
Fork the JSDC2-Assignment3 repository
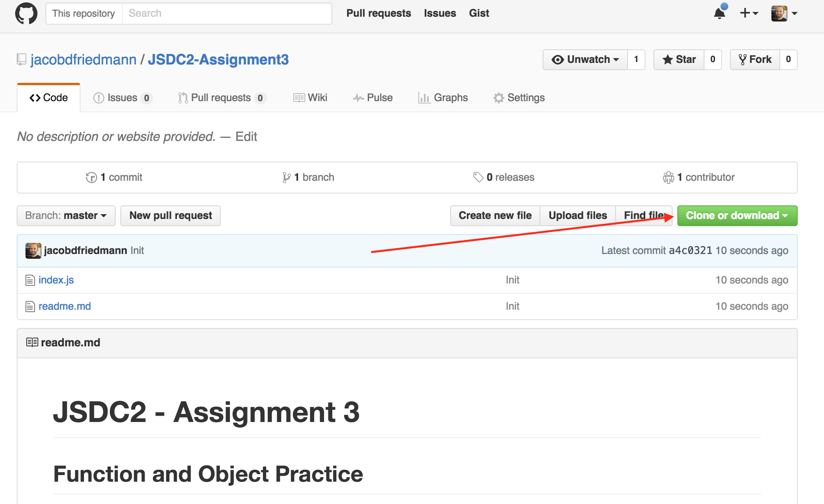755,60
